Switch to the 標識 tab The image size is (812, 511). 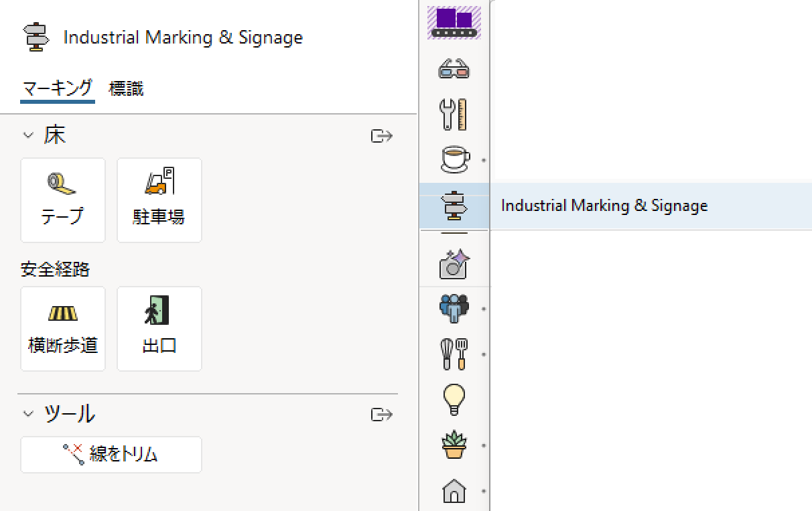[126, 88]
